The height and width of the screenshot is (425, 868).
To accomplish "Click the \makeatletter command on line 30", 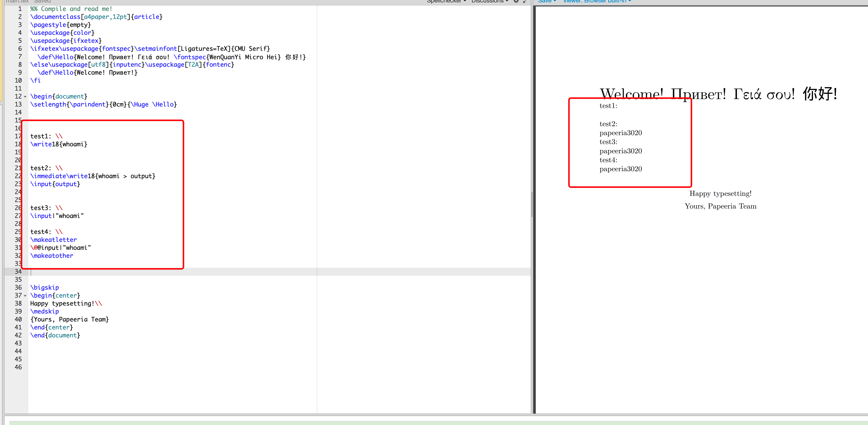I will [53, 240].
